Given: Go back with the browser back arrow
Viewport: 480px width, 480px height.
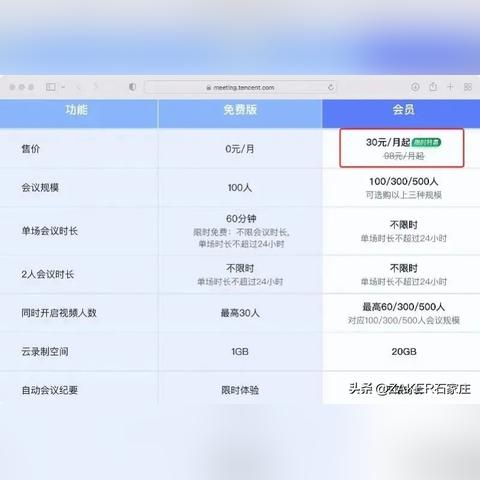Looking at the screenshot, I should [79, 87].
